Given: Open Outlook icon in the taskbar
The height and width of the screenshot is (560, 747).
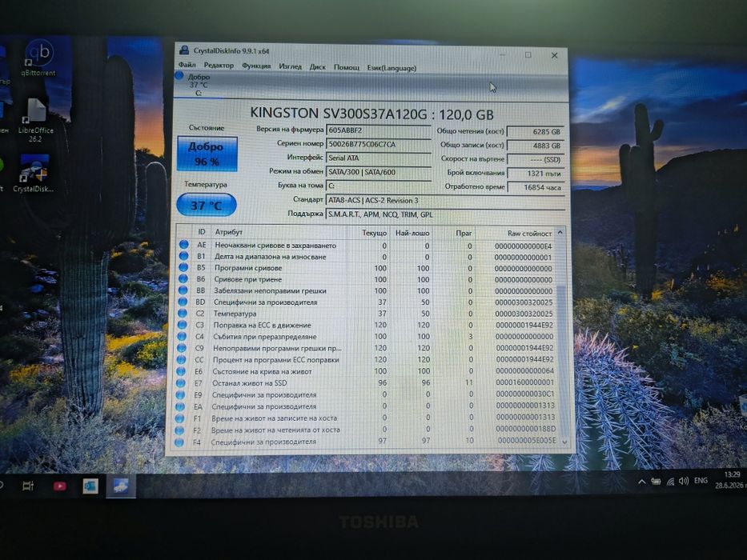Looking at the screenshot, I should click(x=90, y=486).
